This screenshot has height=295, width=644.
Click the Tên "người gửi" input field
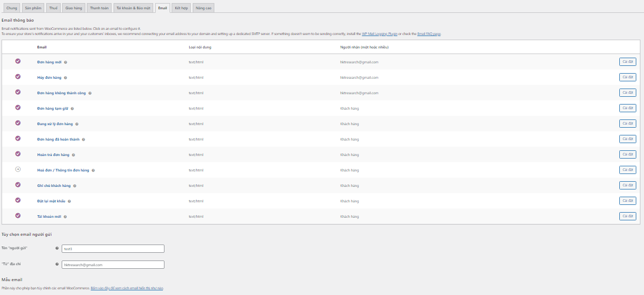coord(112,249)
